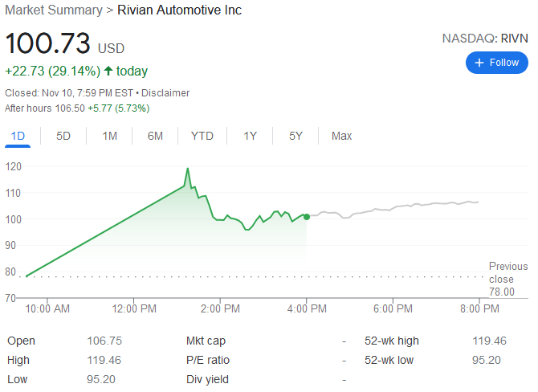This screenshot has width=538, height=392.
Task: Select the Max time range
Action: pyautogui.click(x=341, y=136)
